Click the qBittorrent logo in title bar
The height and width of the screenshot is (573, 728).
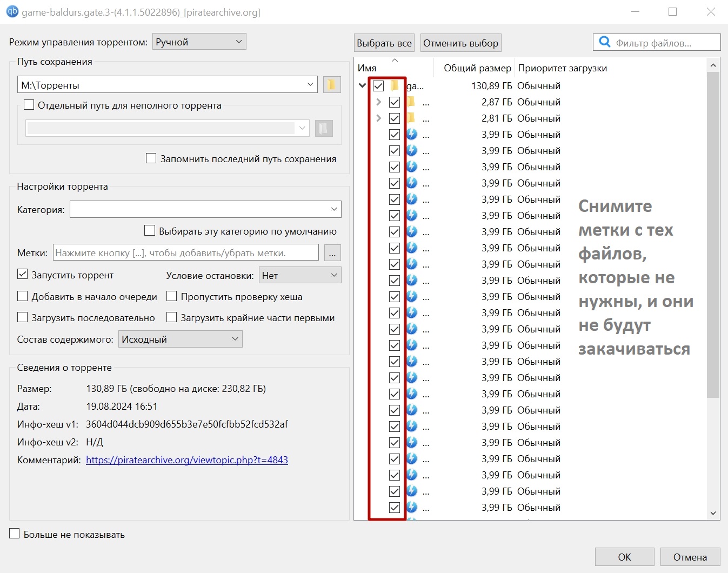[11, 11]
